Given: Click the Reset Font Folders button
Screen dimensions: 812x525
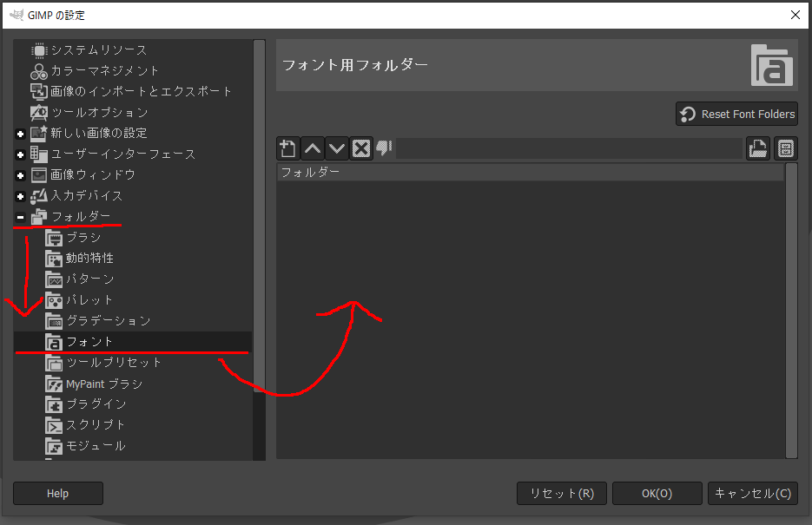Looking at the screenshot, I should click(x=736, y=114).
